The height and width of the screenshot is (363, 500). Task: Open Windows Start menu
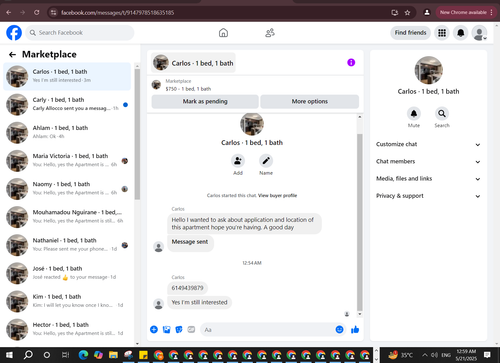coord(9,355)
